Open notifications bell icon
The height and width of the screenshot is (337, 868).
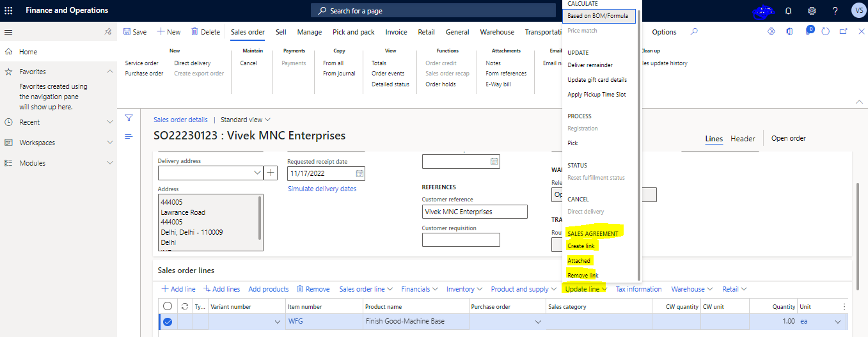tap(788, 11)
